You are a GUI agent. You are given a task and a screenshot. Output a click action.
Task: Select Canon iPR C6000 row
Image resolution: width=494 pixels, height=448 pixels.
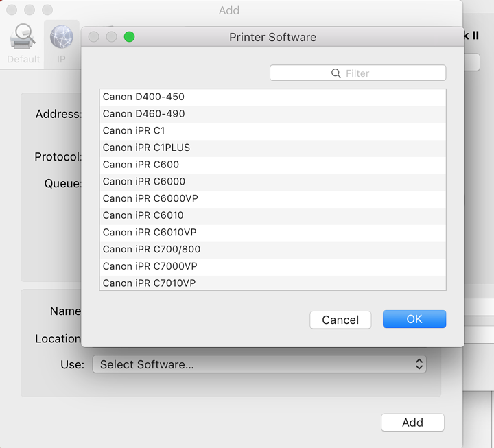point(272,182)
